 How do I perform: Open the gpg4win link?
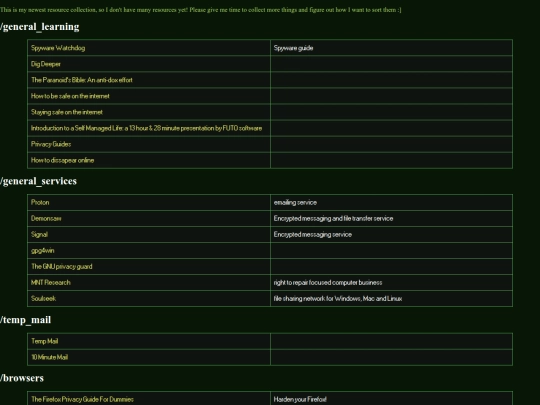[x=43, y=250]
